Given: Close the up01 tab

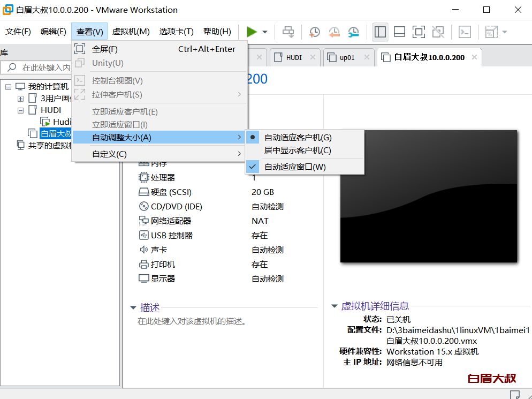Looking at the screenshot, I should point(367,57).
